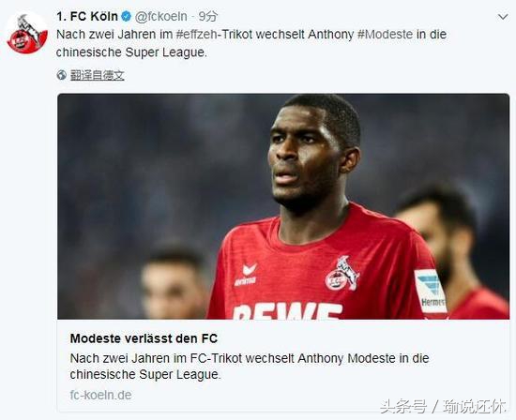Viewport: 516px width, 420px height.
Task: Click the REWE sponsor lettering on jersey
Action: point(287,311)
